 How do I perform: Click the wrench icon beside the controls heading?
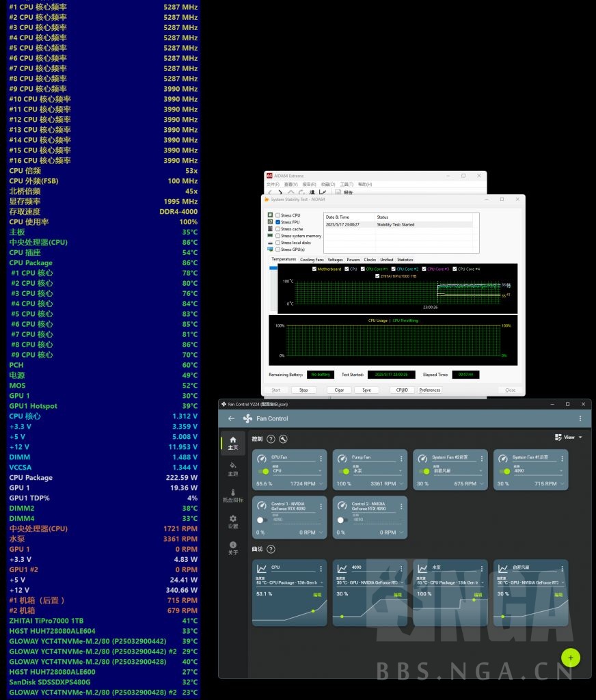[283, 439]
